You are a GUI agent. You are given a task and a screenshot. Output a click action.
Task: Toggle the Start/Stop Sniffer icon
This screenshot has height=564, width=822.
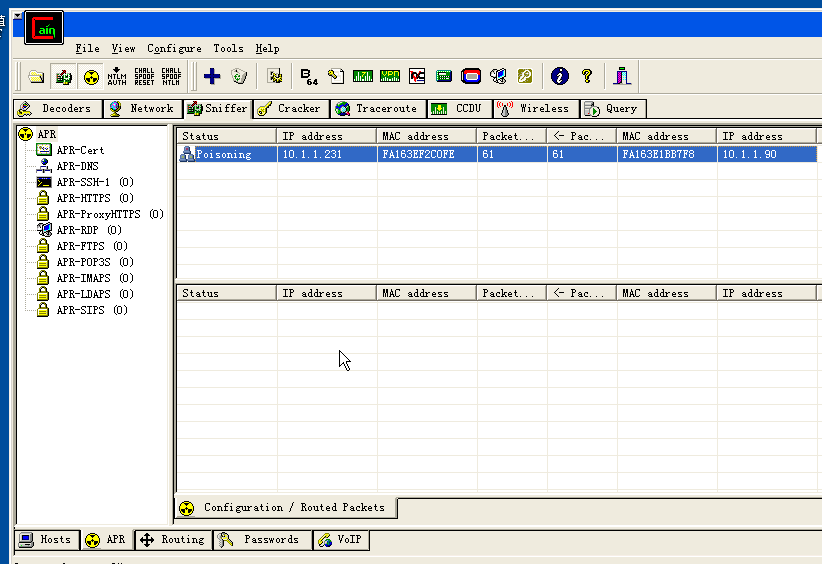(x=63, y=77)
